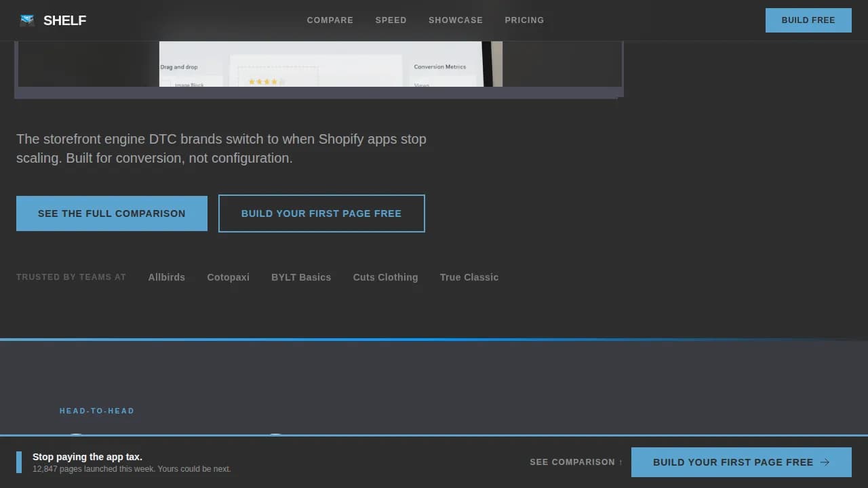Viewport: 868px width, 488px height.
Task: Click the Allbirds brand name
Action: [x=167, y=277]
